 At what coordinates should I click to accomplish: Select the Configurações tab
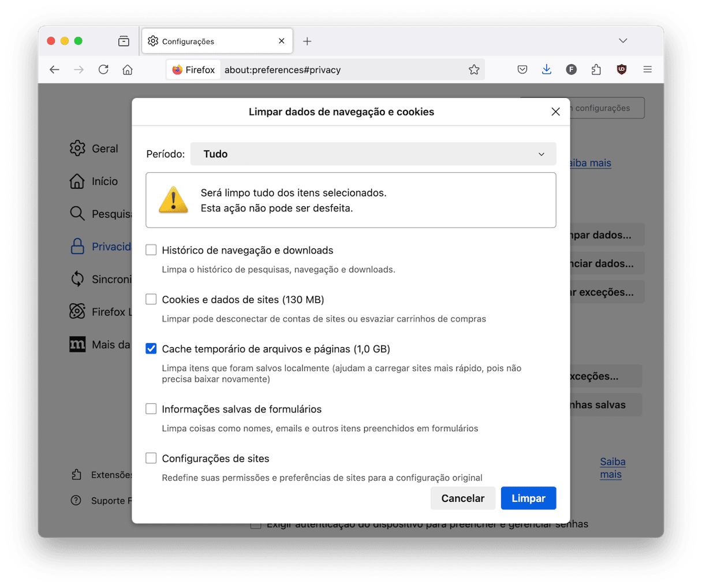click(217, 41)
